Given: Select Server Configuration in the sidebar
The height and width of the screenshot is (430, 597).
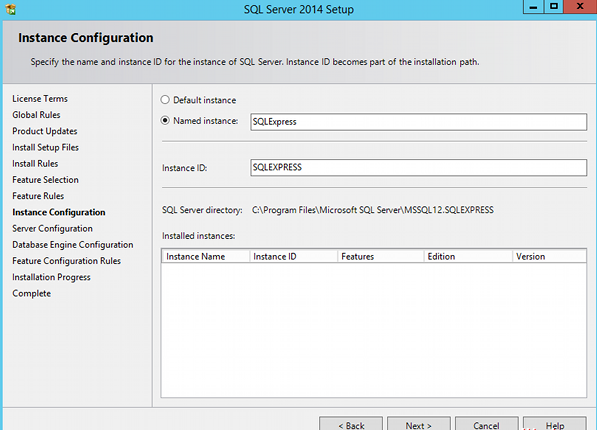Looking at the screenshot, I should click(53, 229).
